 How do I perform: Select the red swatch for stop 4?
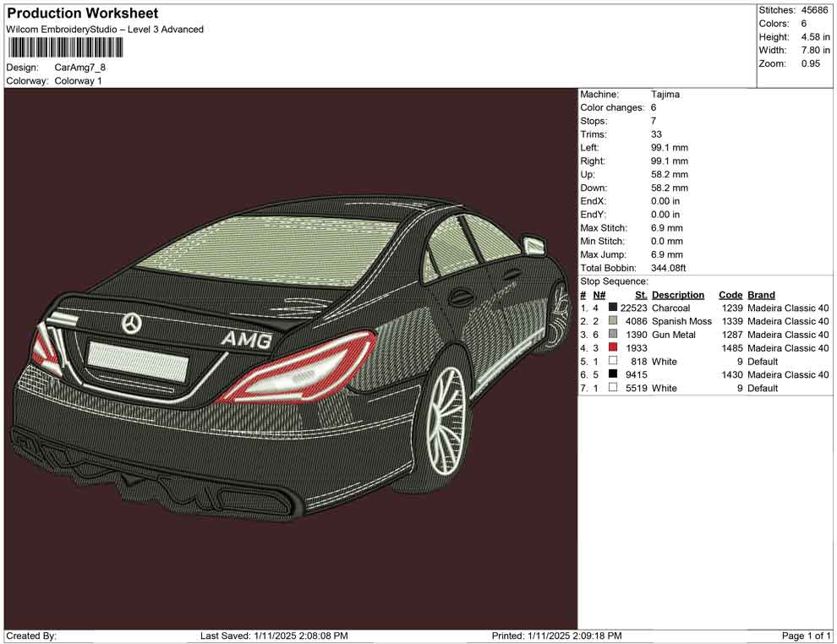click(x=613, y=348)
